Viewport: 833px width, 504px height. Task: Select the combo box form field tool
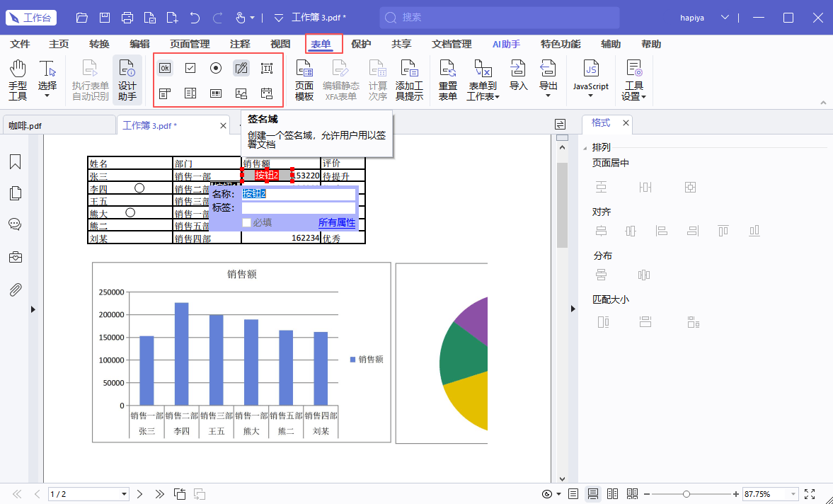[165, 94]
